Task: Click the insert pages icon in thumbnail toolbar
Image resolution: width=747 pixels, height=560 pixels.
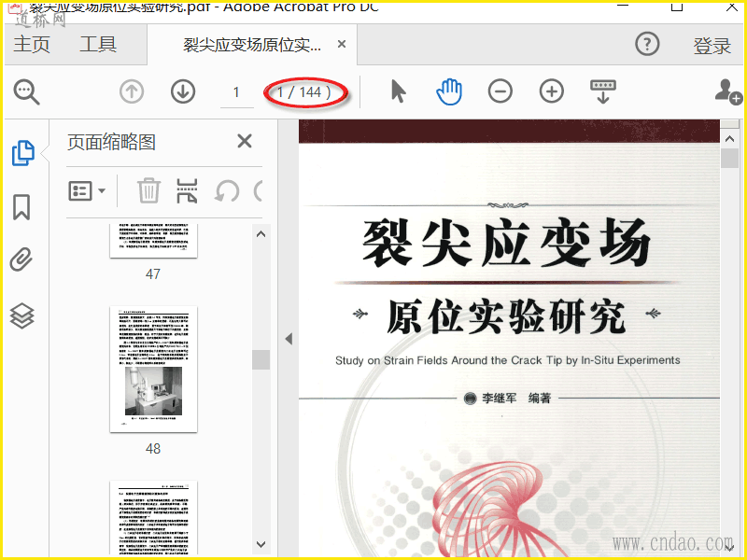Action: pos(188,191)
